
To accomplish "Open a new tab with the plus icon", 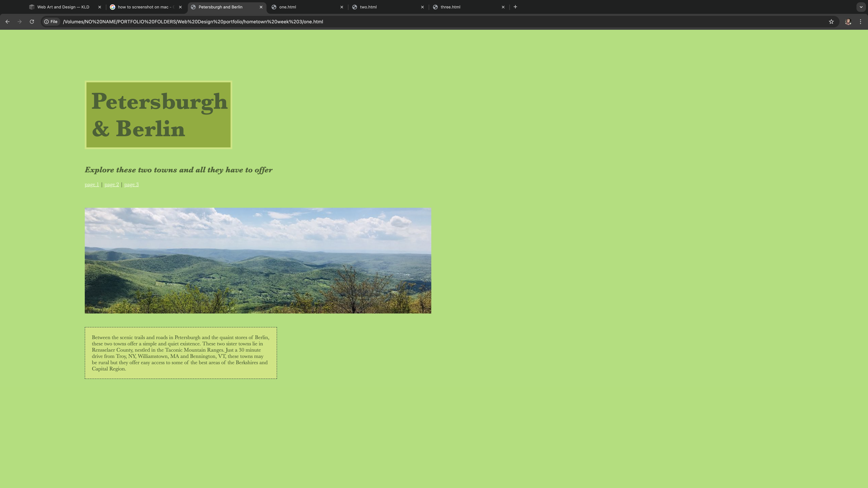I will coord(515,7).
